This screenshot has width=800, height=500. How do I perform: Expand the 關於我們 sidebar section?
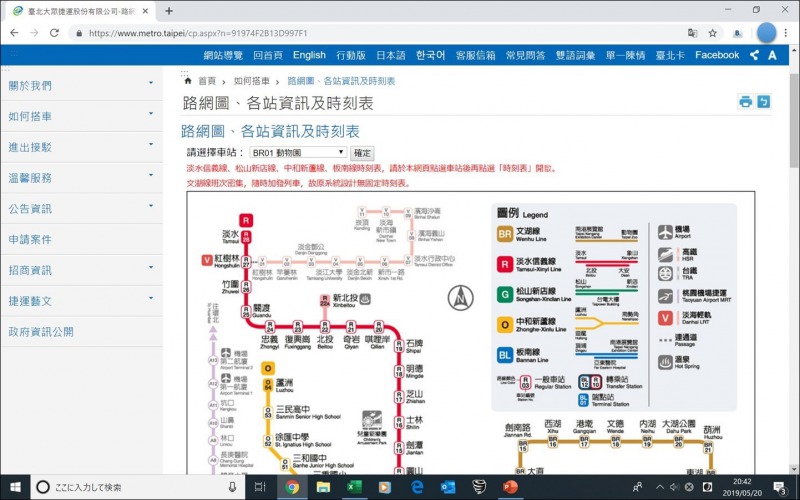[x=80, y=85]
